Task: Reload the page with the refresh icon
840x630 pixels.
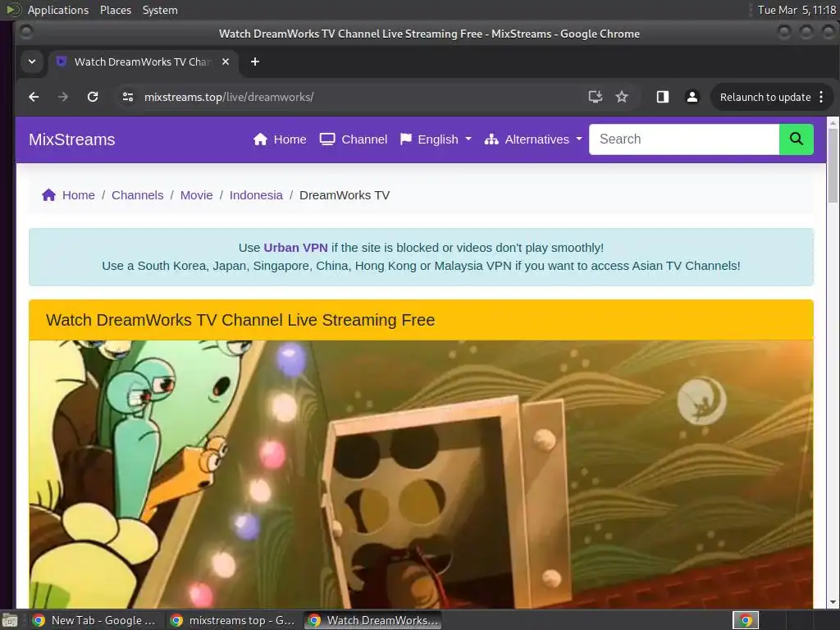Action: (x=93, y=97)
